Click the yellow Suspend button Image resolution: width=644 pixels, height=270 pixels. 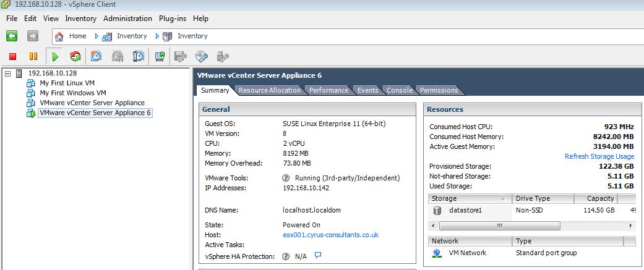point(33,56)
